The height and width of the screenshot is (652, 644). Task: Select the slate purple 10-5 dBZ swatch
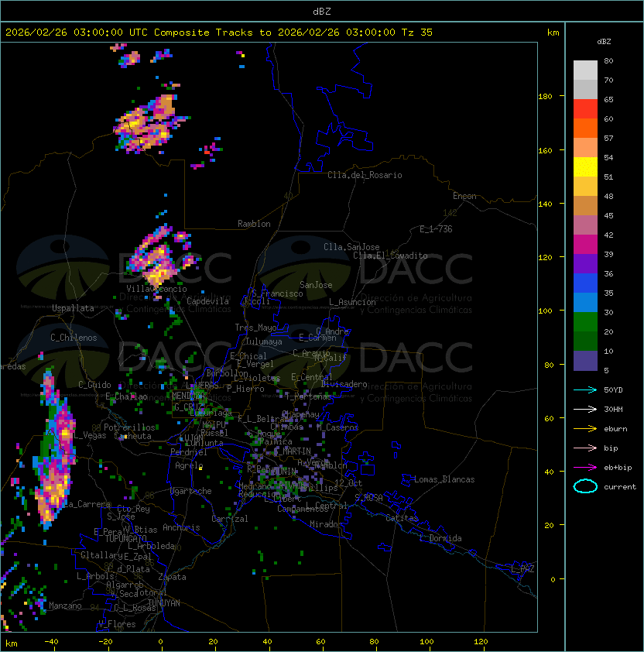click(x=585, y=361)
